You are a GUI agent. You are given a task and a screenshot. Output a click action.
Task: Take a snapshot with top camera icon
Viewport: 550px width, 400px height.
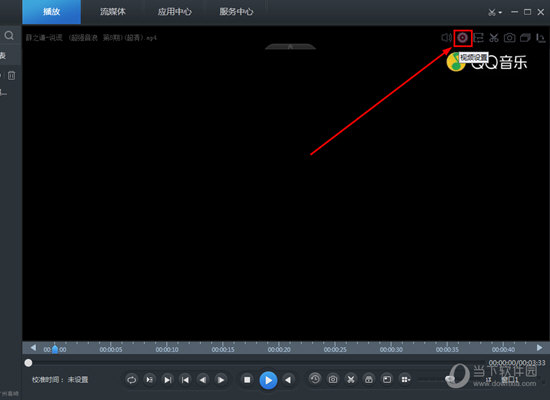point(510,38)
